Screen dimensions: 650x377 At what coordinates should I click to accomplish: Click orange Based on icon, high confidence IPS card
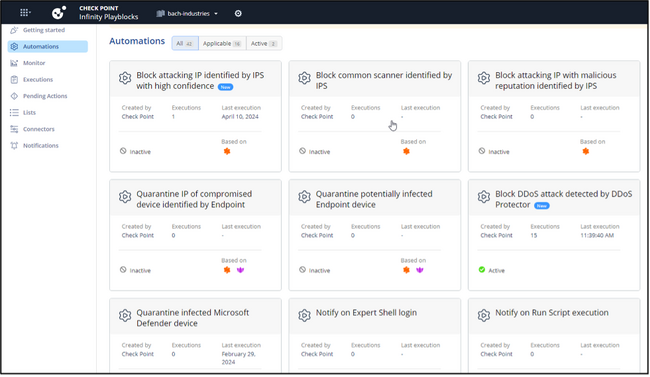pyautogui.click(x=227, y=151)
